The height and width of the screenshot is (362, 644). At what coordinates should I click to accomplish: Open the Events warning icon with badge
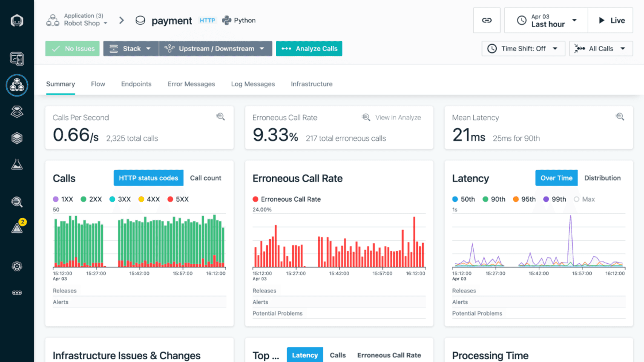tap(17, 228)
